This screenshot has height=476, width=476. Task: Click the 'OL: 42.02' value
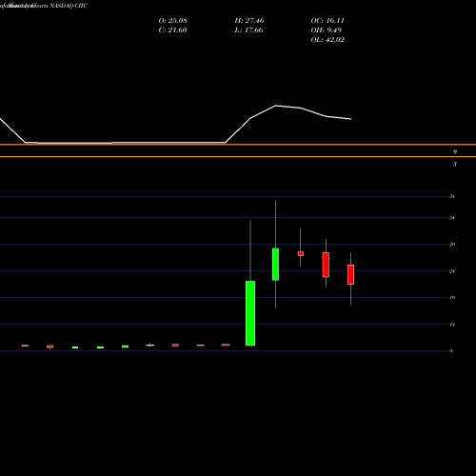point(327,40)
